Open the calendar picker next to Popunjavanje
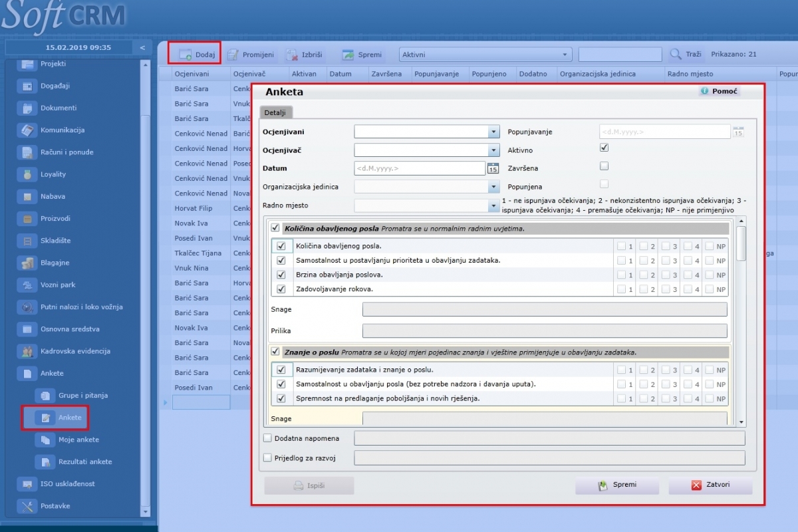The height and width of the screenshot is (532, 798). pos(738,132)
